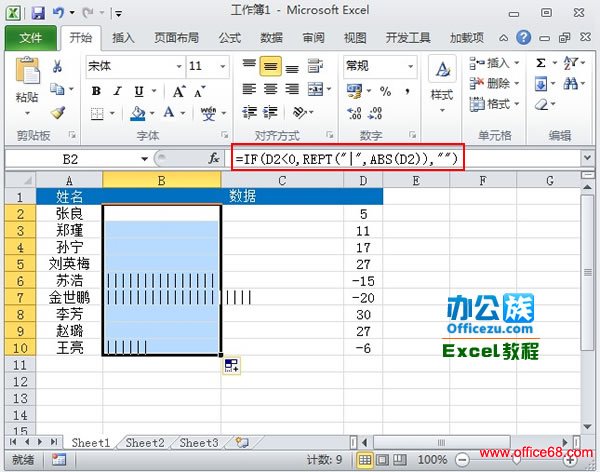Click the Merge and Center icon
Viewport: 600px width, 472px height.
point(316,89)
